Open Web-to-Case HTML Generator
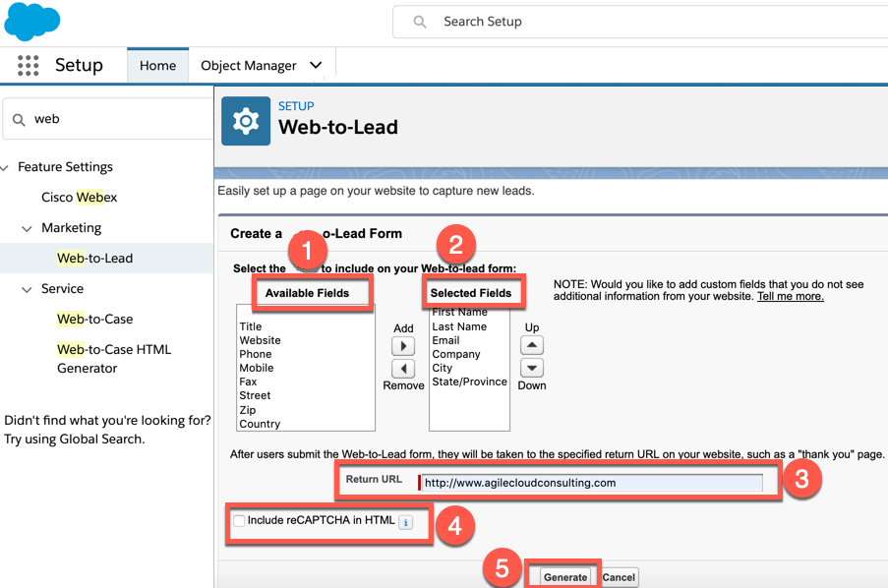Image resolution: width=888 pixels, height=588 pixels. 114,359
